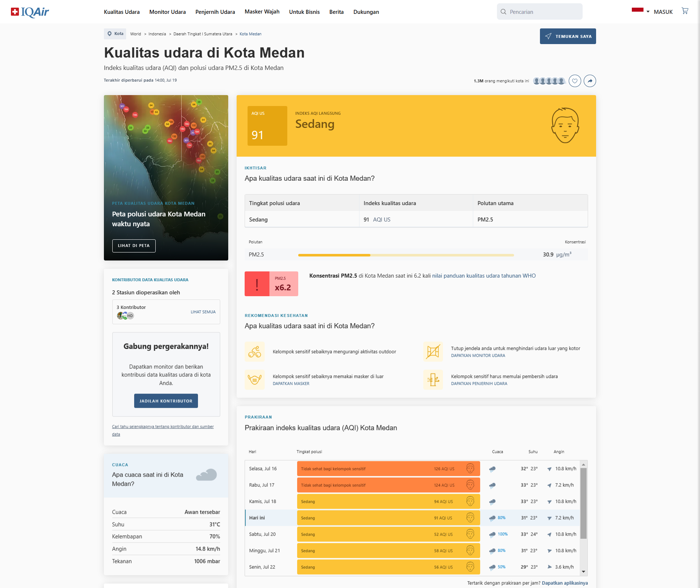Click DAPATKAN PENJERNIH UDARA link
The width and height of the screenshot is (700, 588).
click(x=479, y=384)
